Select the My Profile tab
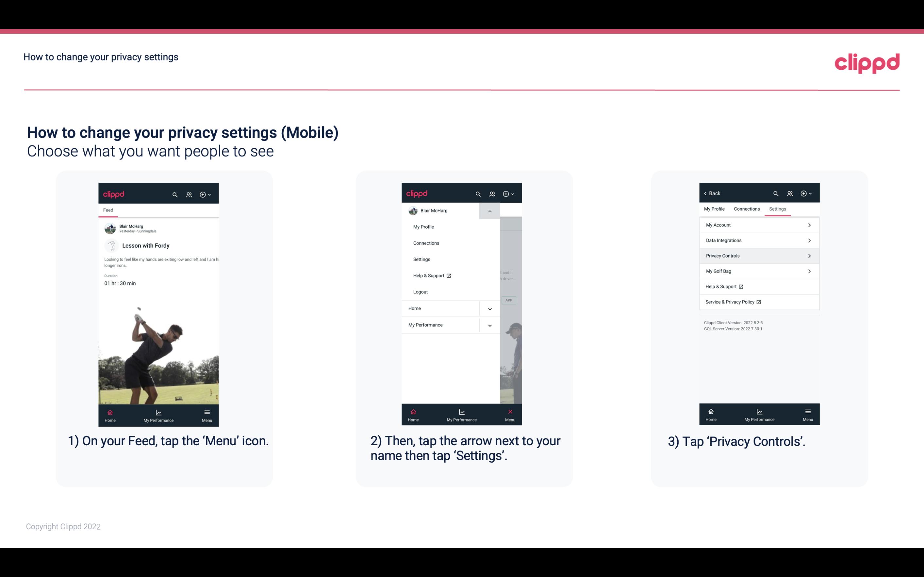The height and width of the screenshot is (577, 924). click(715, 209)
